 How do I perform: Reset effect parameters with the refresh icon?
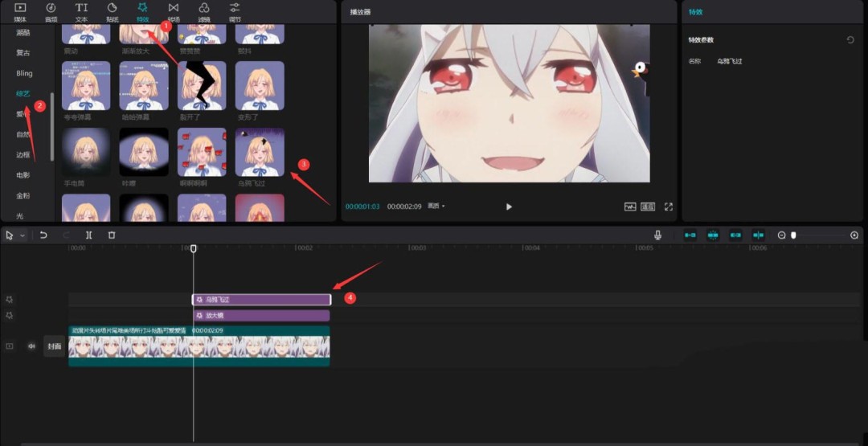coord(850,40)
